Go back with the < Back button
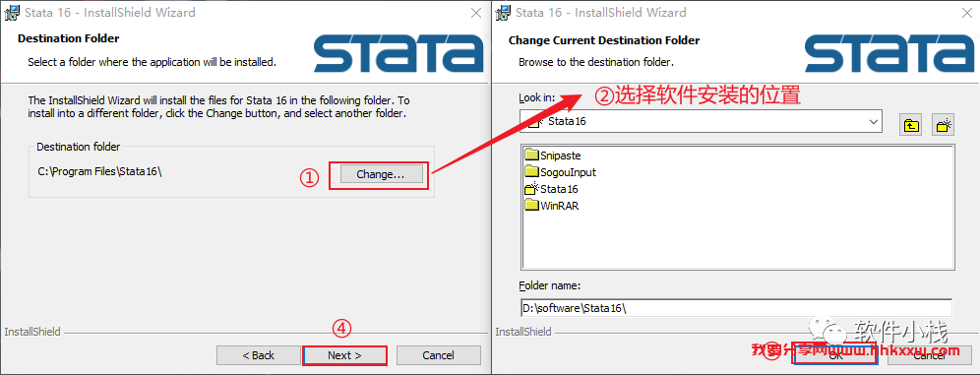Screen dimensions: 980x375 point(258,355)
